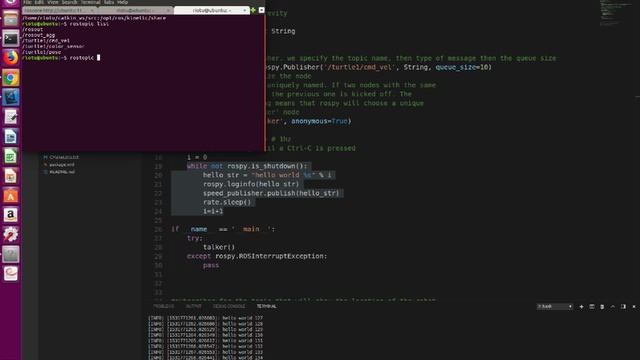Viewport: 640px width, 360px height.
Task: Maximize the panel with the up chevron
Action: pyautogui.click(x=613, y=307)
